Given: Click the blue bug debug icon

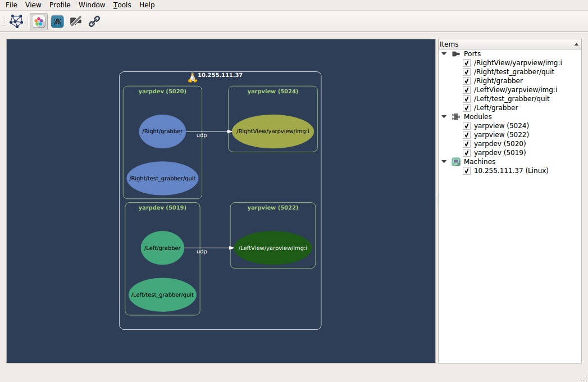Looking at the screenshot, I should pos(57,22).
